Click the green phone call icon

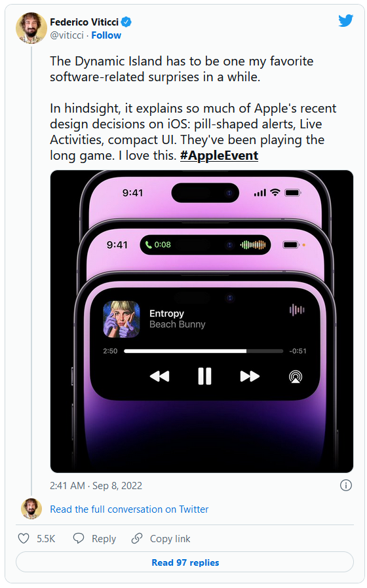pos(149,245)
